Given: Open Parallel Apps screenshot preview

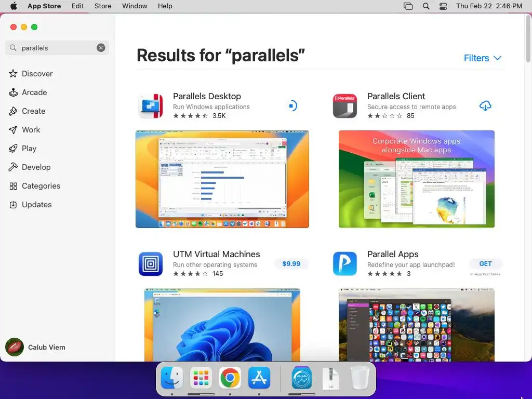Looking at the screenshot, I should click(x=416, y=325).
